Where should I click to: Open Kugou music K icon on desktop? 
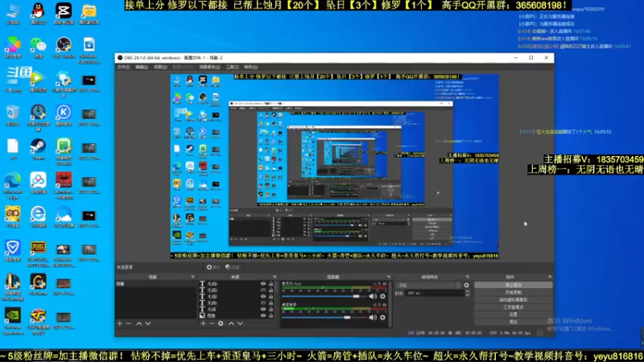point(64,115)
